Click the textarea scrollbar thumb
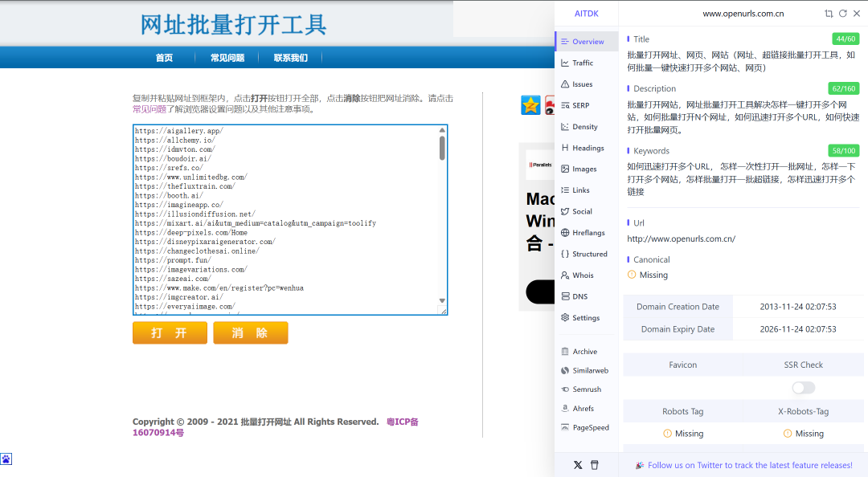Screen dimensions: 868x477 442,148
